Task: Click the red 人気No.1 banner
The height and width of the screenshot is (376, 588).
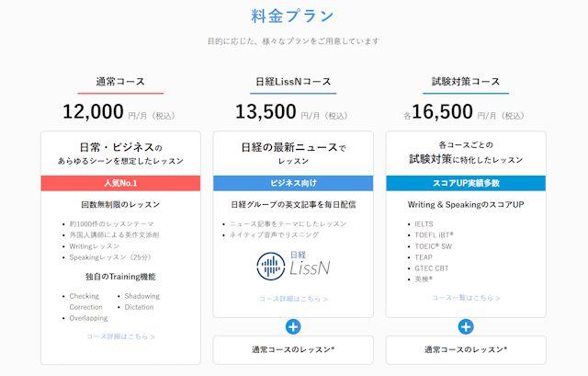Action: pyautogui.click(x=120, y=183)
